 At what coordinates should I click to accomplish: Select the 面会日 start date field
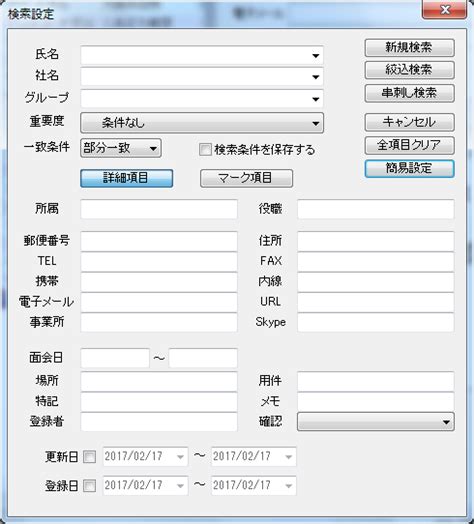(115, 358)
